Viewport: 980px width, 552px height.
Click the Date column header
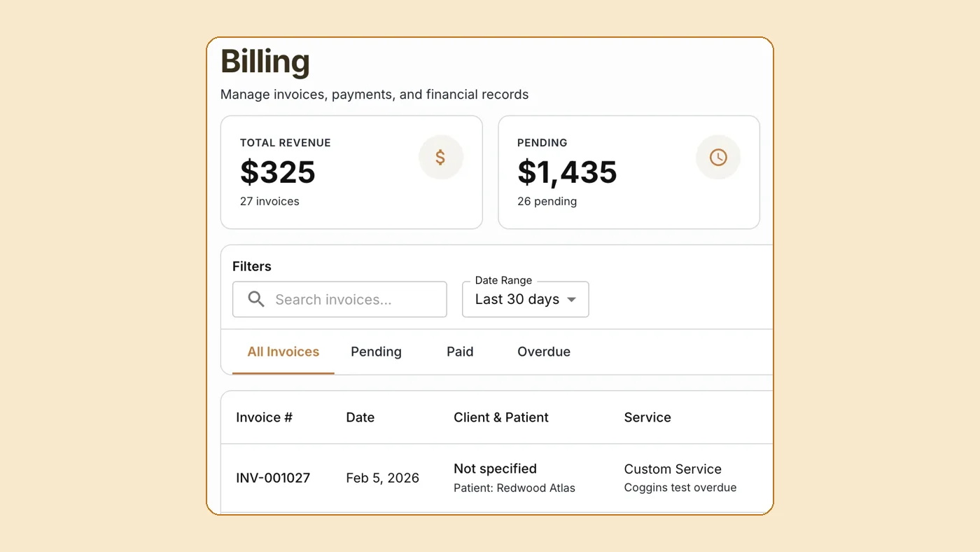click(360, 418)
